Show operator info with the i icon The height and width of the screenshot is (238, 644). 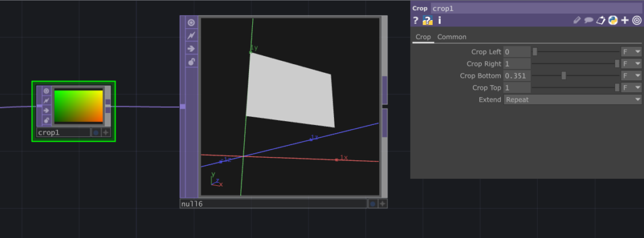440,20
